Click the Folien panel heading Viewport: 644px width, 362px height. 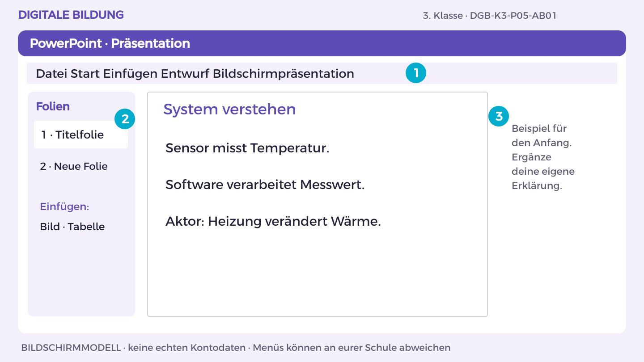pyautogui.click(x=53, y=106)
